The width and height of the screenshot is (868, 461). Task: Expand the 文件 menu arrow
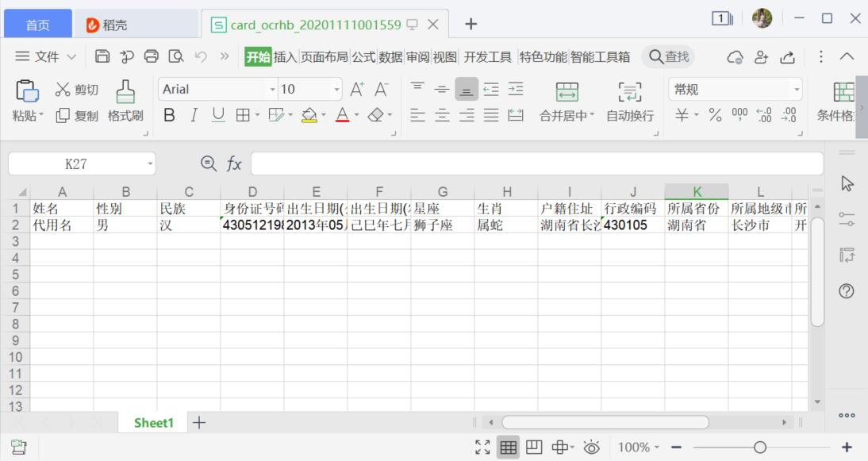click(71, 56)
